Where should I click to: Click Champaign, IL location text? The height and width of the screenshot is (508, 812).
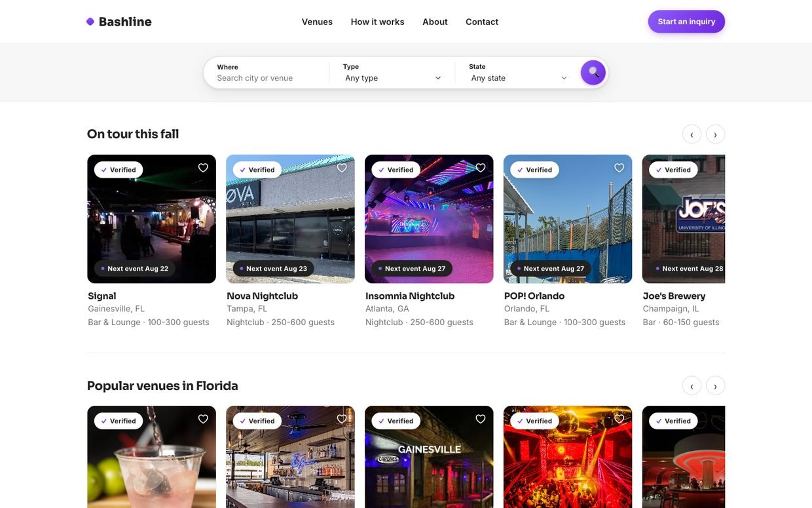[x=671, y=309]
